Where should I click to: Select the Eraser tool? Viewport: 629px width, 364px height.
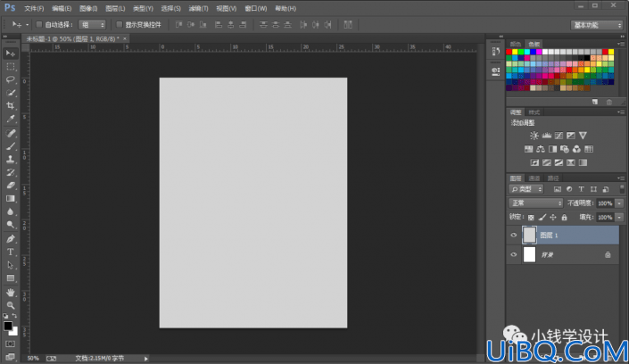11,186
